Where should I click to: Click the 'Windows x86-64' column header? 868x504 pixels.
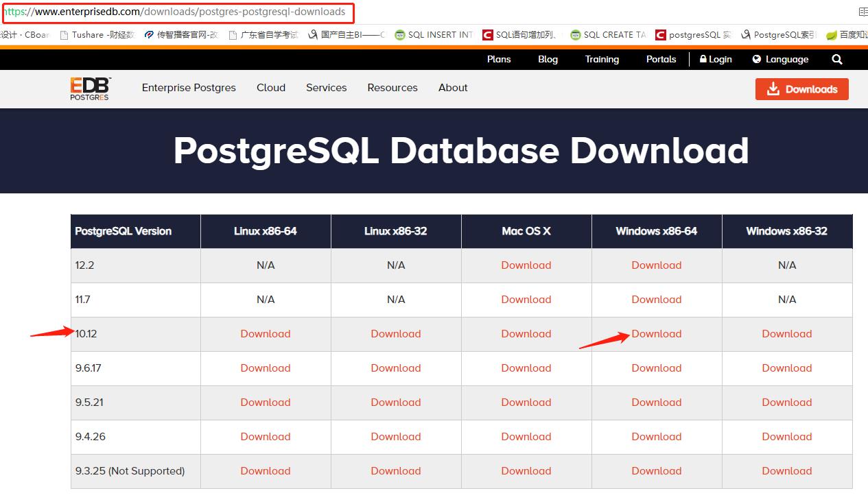coord(657,231)
